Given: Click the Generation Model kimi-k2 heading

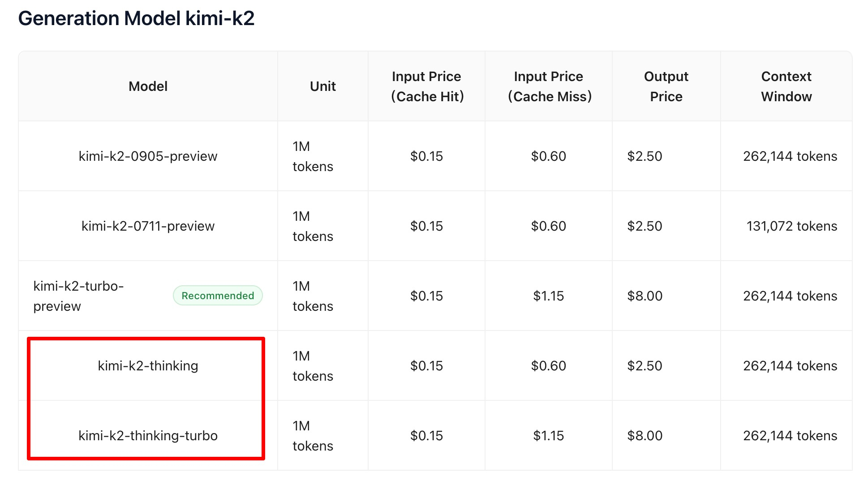Looking at the screenshot, I should tap(136, 18).
